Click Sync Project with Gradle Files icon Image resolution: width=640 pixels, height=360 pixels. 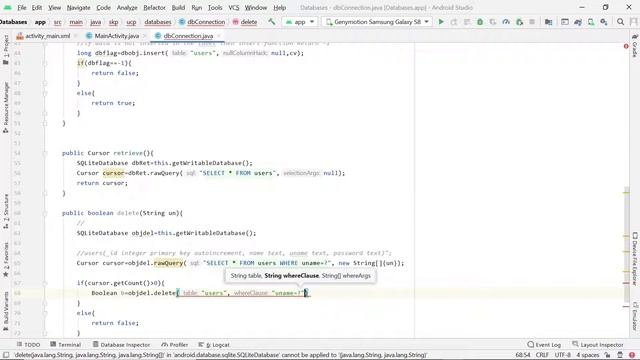[x=578, y=22]
